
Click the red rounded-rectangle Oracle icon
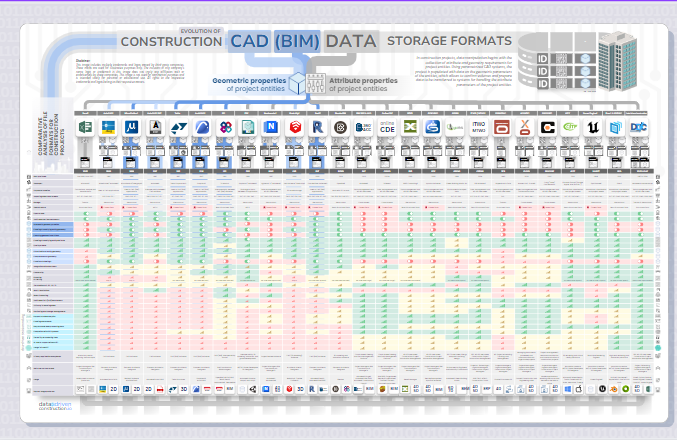[501, 127]
